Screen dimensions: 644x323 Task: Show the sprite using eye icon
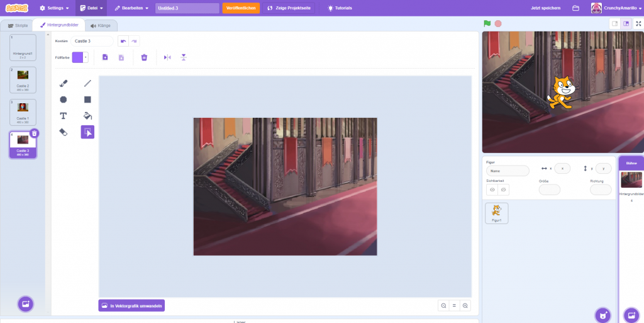tap(492, 190)
